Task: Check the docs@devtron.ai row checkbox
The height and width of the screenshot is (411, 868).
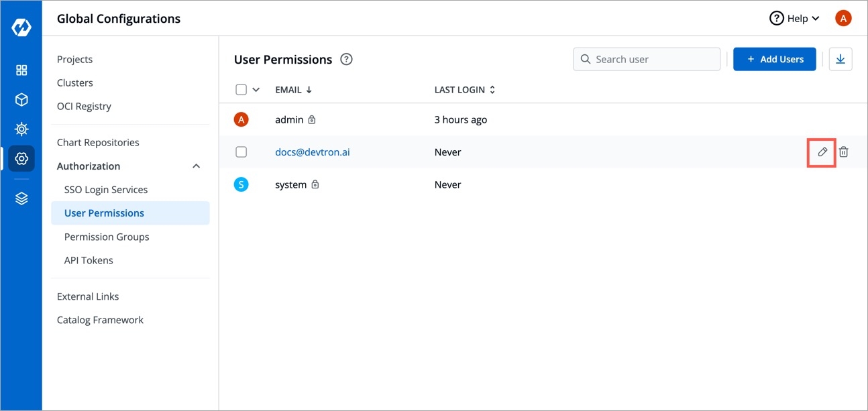Action: point(241,152)
